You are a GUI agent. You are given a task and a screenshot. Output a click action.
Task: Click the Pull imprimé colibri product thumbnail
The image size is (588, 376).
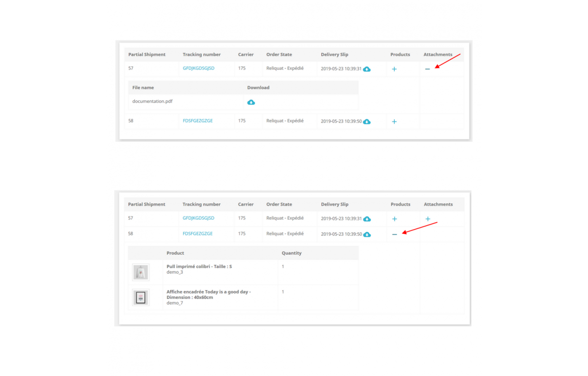(x=140, y=272)
